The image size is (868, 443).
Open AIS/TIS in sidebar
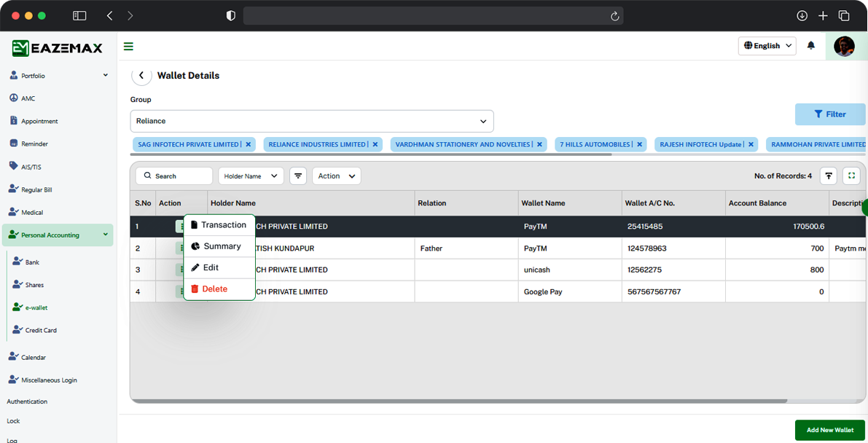(x=26, y=167)
